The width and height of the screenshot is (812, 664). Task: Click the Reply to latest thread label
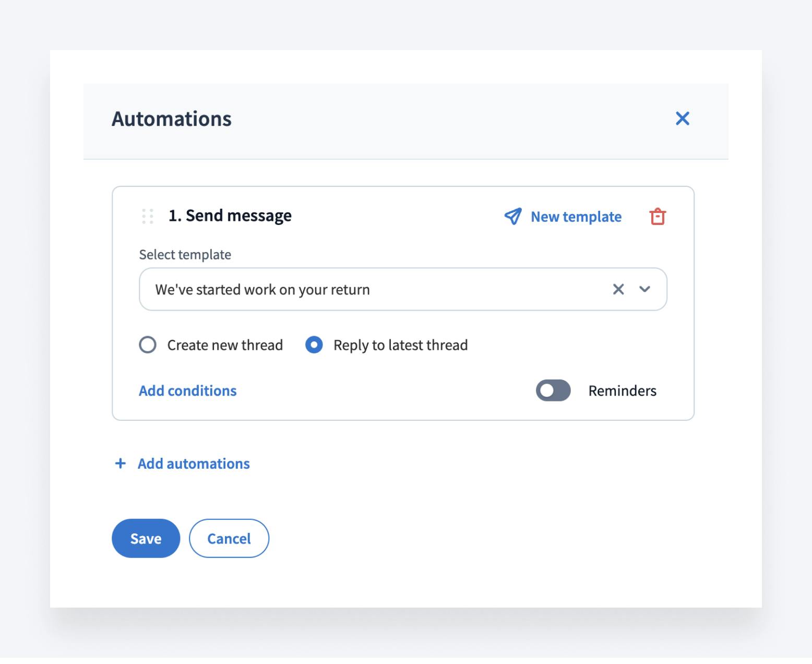[x=400, y=345]
